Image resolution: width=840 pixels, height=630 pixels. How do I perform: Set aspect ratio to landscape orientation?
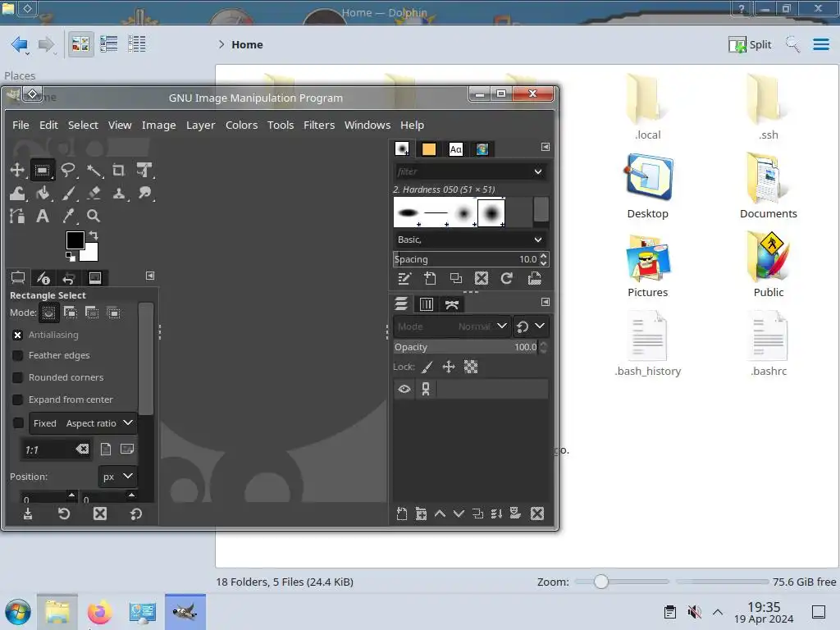click(x=127, y=449)
